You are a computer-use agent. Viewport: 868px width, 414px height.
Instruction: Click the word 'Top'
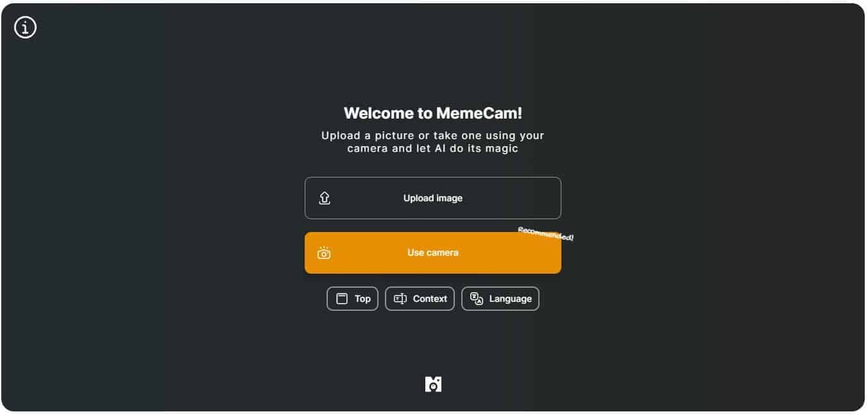coord(362,299)
